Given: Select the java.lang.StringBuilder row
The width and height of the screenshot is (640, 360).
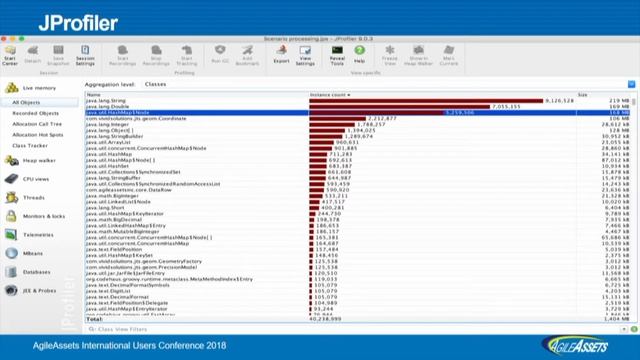Looking at the screenshot, I should point(358,136).
